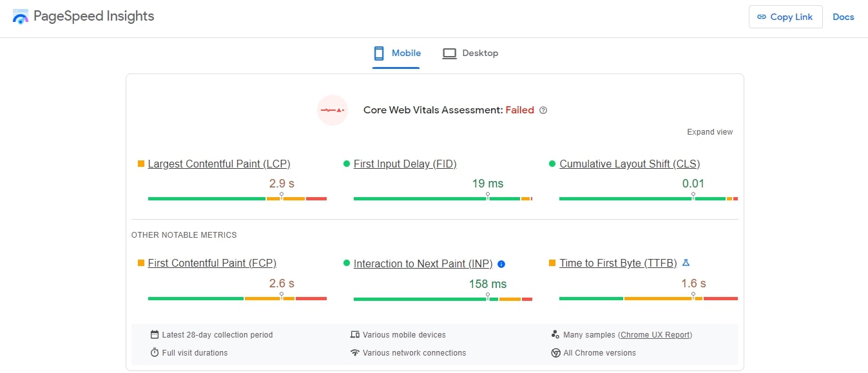
Task: Open the Chrome UX Report link
Action: [655, 335]
